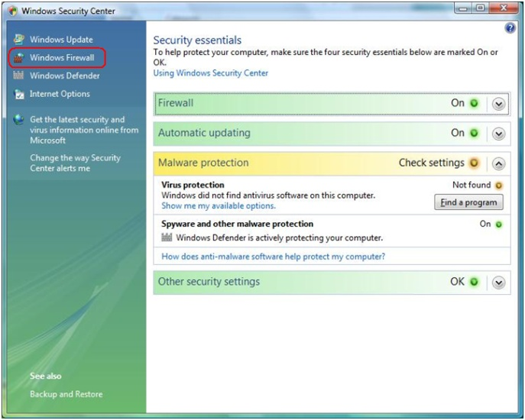Click the Other security settings header bar

tap(332, 283)
